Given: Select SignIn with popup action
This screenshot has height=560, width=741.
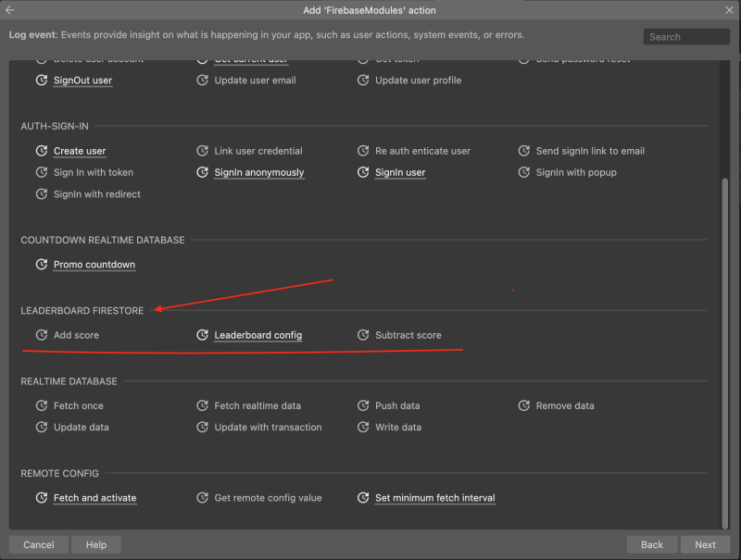Looking at the screenshot, I should (x=576, y=172).
